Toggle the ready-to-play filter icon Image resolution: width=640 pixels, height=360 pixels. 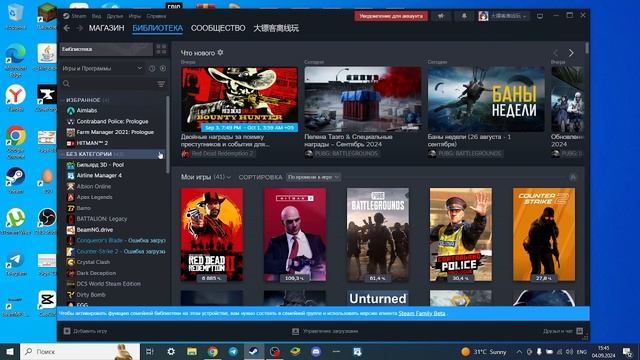click(163, 69)
